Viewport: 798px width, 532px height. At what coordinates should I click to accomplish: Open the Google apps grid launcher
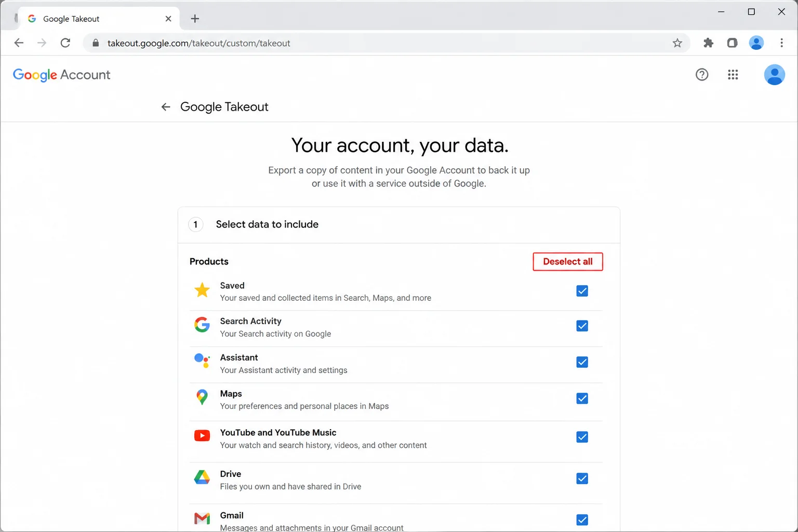pyautogui.click(x=733, y=75)
